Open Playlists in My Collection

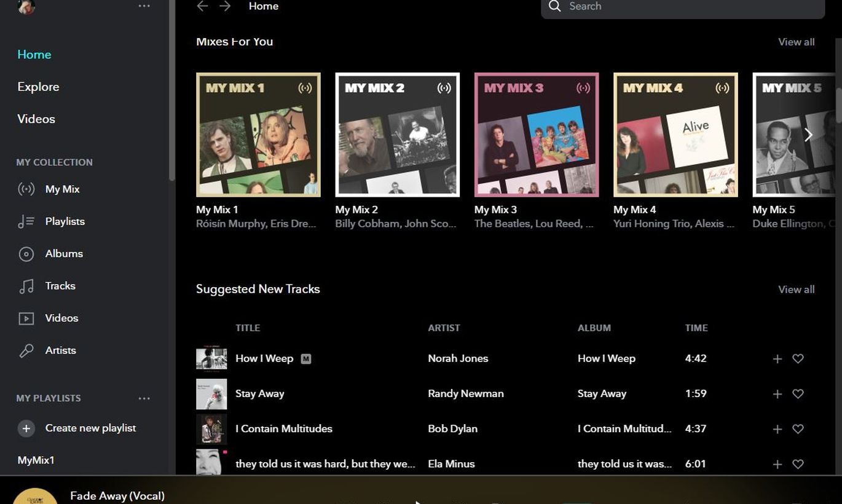click(65, 221)
